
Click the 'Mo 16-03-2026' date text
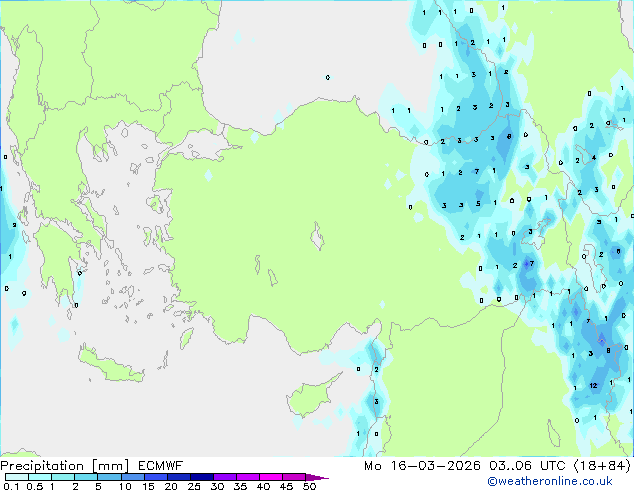coord(422,466)
